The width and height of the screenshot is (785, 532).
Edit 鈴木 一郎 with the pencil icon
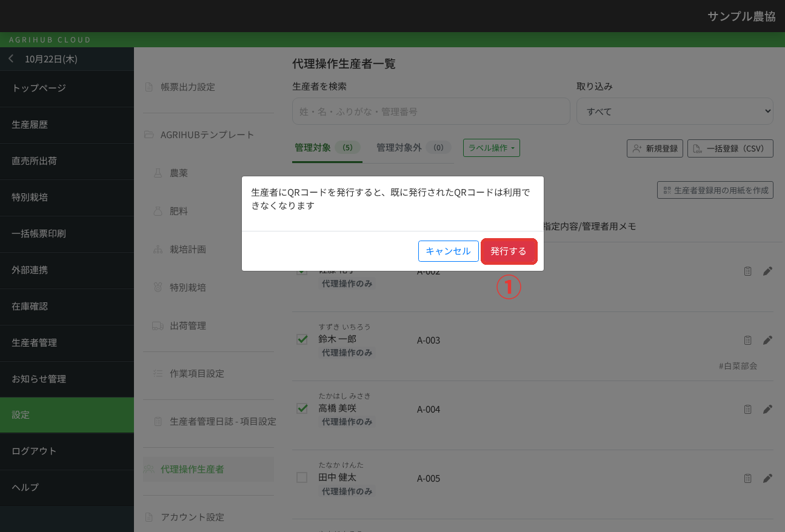point(767,341)
